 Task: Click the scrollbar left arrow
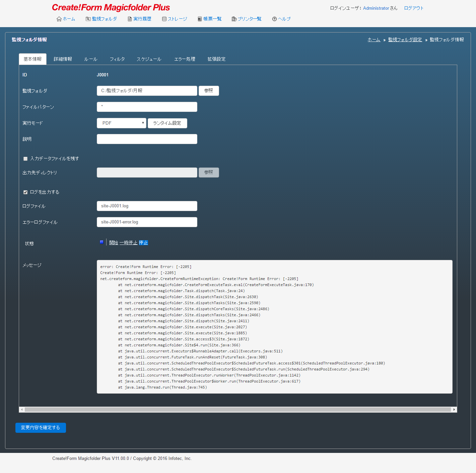pyautogui.click(x=22, y=409)
